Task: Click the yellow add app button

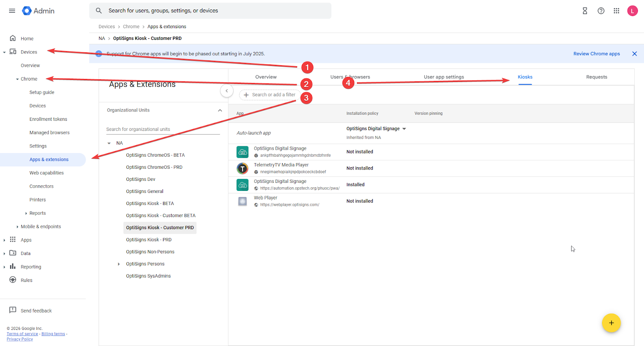Action: (x=611, y=323)
